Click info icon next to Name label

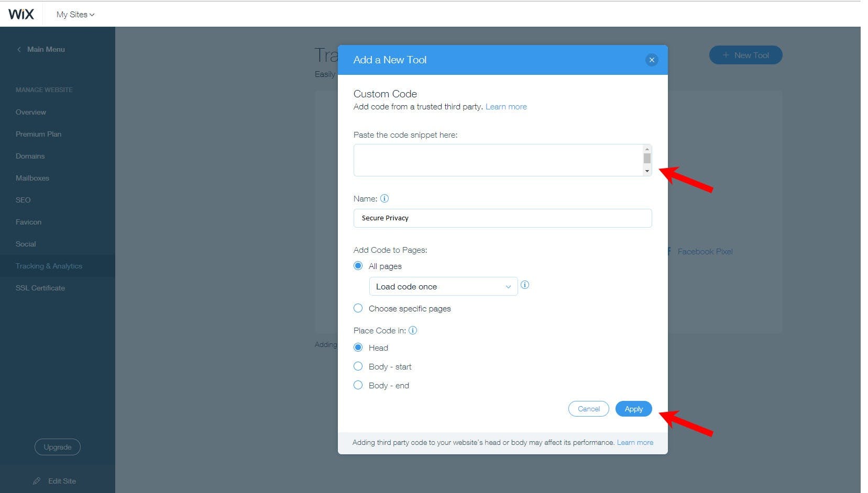[384, 198]
